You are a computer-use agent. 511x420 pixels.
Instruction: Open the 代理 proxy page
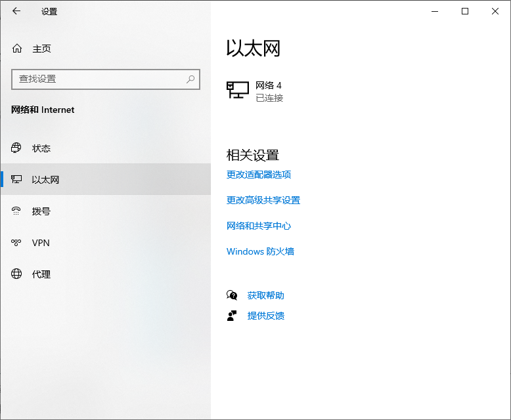click(x=106, y=274)
